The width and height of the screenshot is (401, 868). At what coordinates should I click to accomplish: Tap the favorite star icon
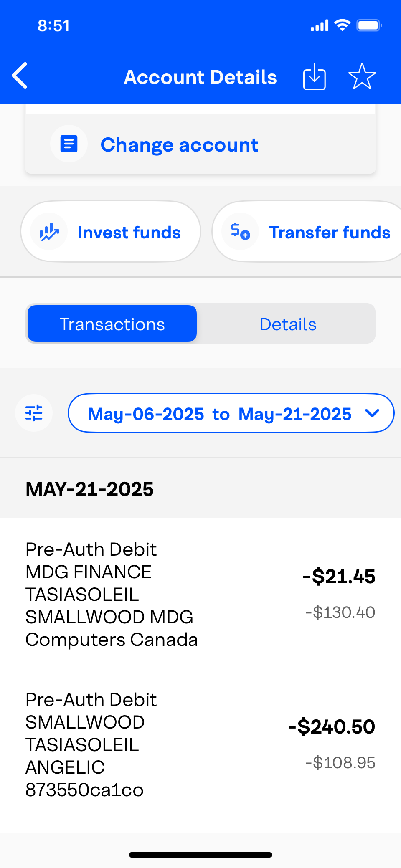[x=362, y=76]
